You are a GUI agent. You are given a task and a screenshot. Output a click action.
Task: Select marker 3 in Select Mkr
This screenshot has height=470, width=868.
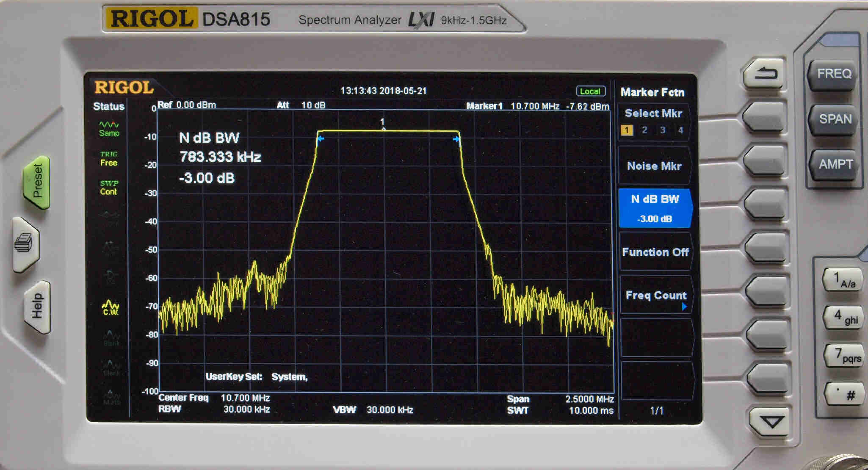663,130
